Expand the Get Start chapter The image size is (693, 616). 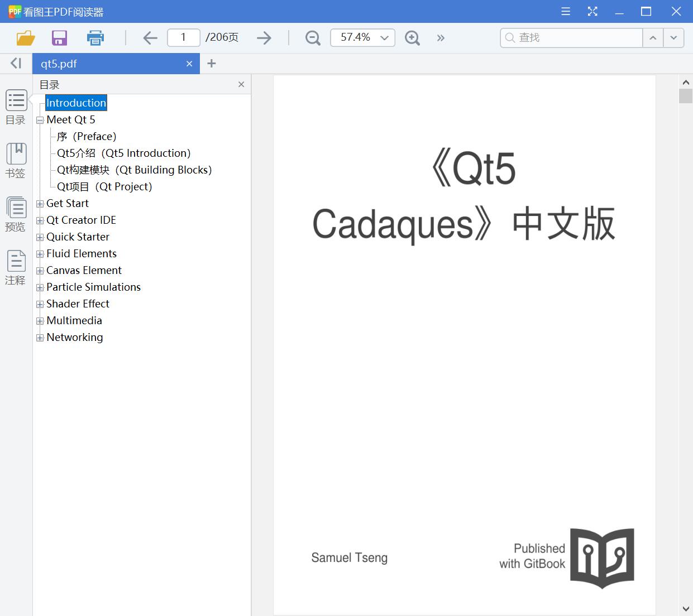(x=40, y=204)
